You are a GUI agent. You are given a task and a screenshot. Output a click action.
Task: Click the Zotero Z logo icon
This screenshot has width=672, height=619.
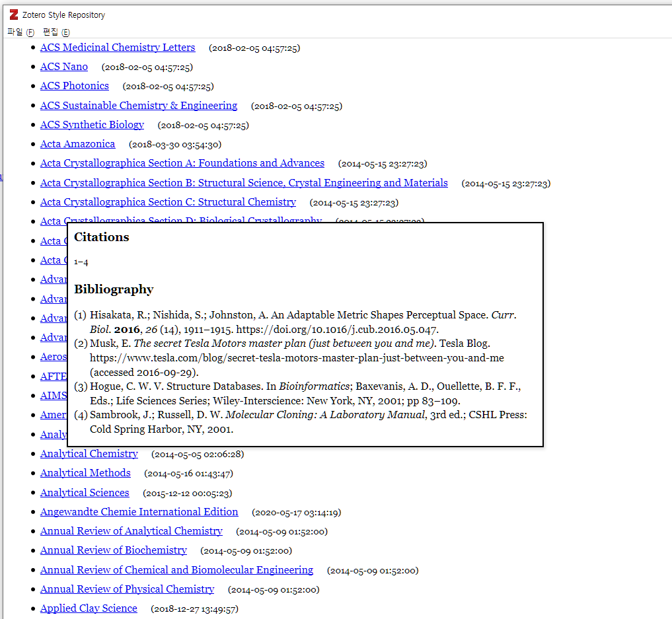[x=14, y=15]
